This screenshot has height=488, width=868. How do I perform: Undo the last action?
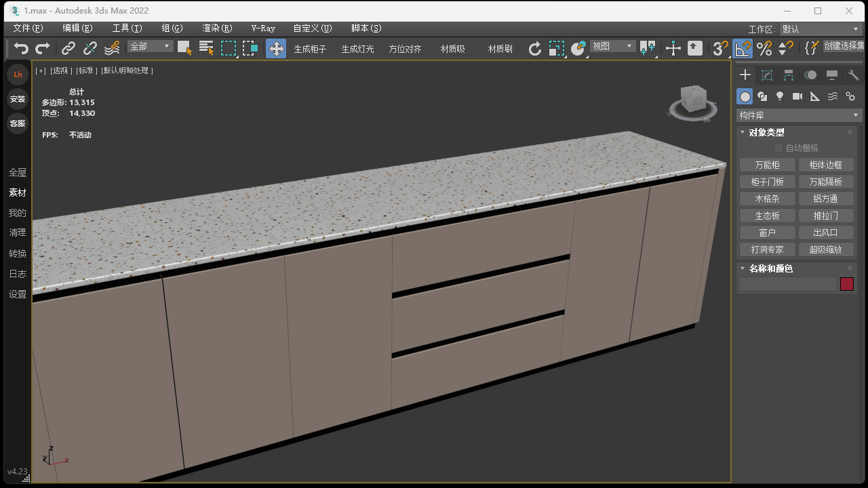tap(22, 48)
